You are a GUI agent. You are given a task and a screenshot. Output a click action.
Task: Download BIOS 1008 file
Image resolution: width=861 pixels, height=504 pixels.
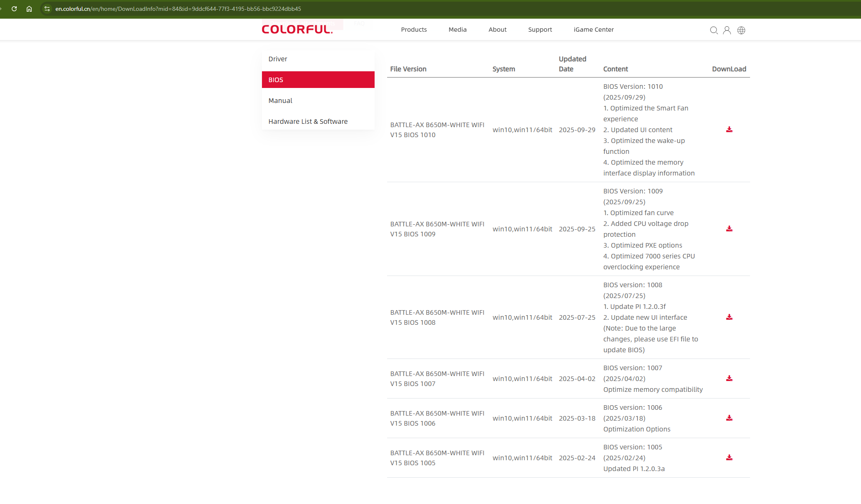coord(729,317)
